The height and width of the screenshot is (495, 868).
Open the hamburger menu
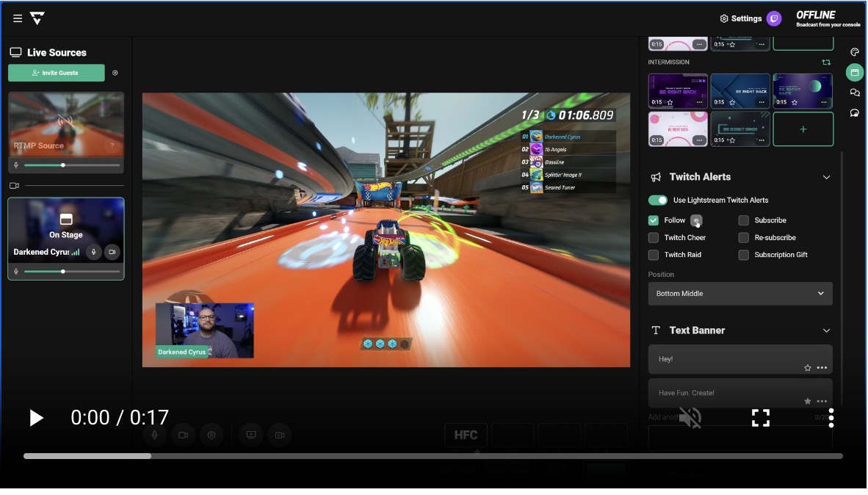pos(18,18)
